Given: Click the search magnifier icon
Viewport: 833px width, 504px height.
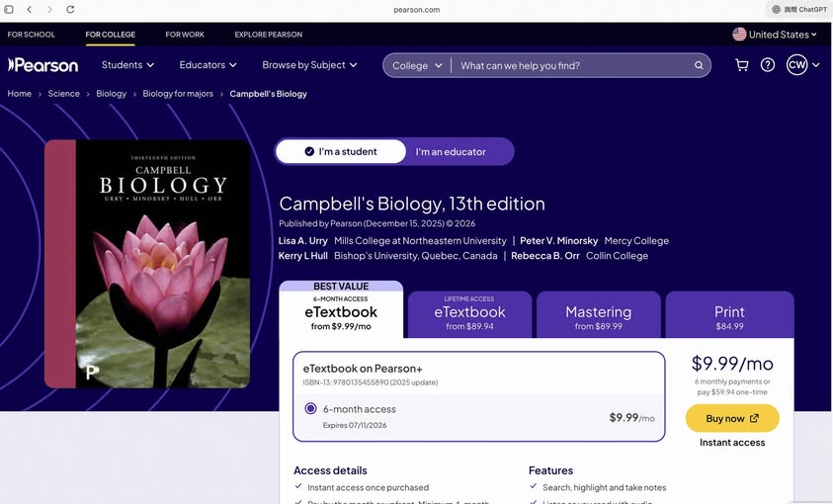Looking at the screenshot, I should (699, 66).
